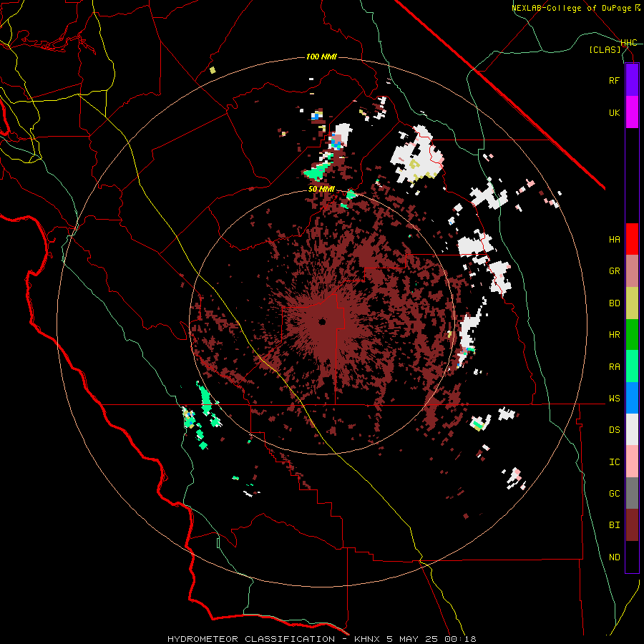
Task: Click the "HHC" product label
Action: coord(628,43)
